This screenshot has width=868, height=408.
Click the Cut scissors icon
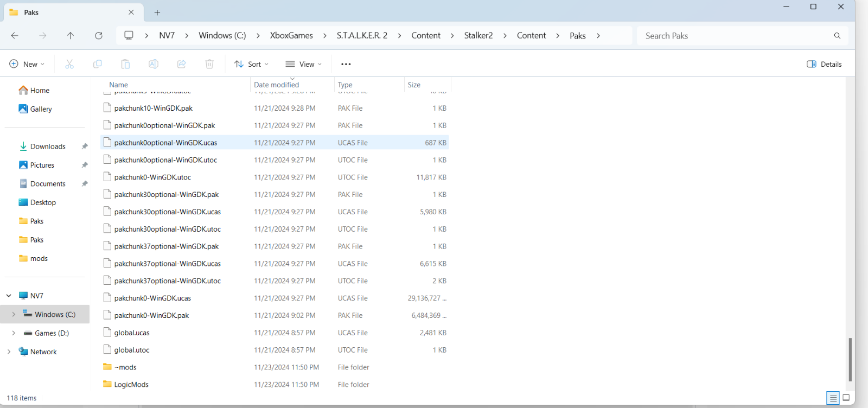pyautogui.click(x=69, y=64)
